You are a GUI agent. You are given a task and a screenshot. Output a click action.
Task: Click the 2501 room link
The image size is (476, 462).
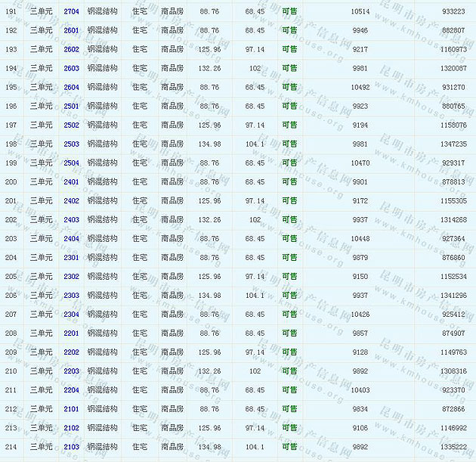[71, 106]
